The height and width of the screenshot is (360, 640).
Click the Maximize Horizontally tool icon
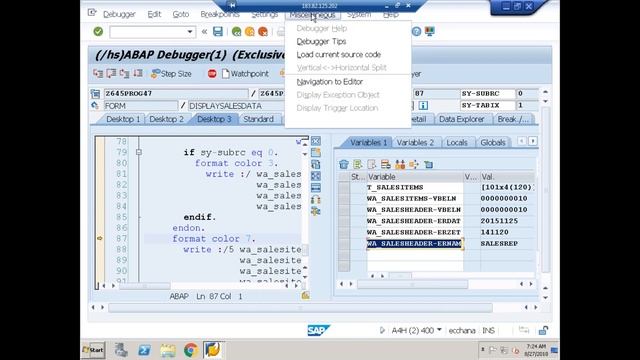pos(316,188)
